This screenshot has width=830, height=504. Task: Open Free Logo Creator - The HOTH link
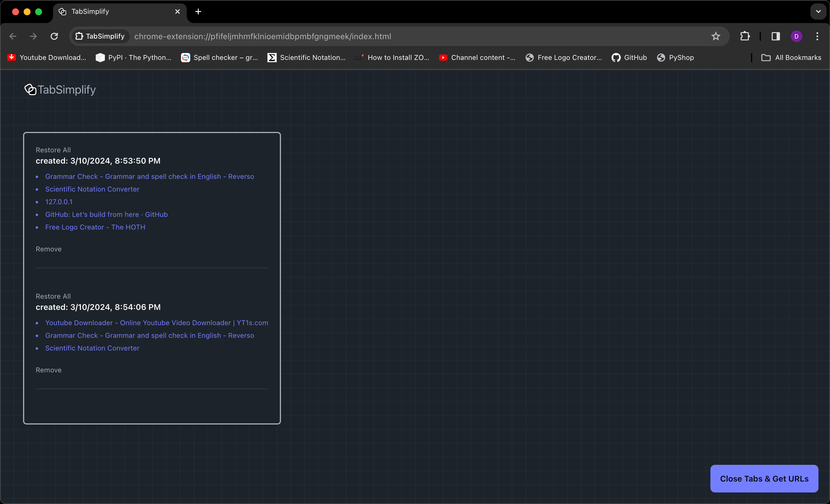(x=95, y=227)
